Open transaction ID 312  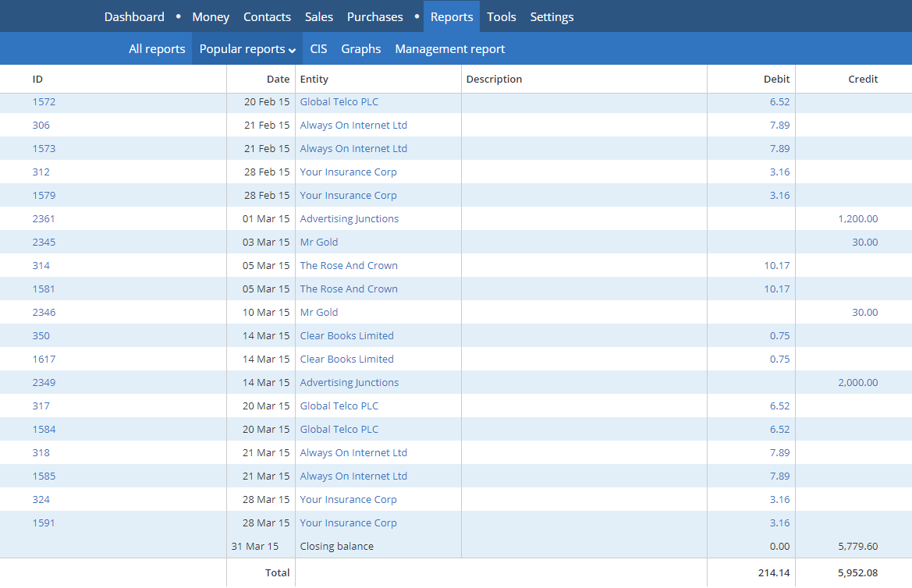(41, 172)
